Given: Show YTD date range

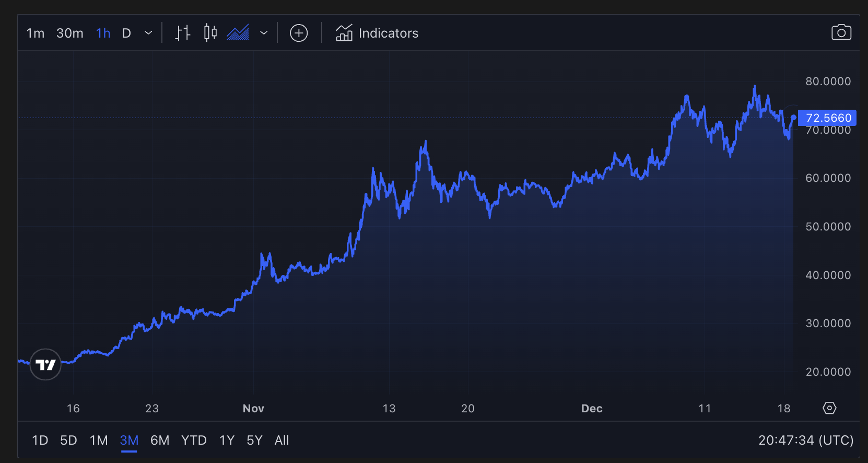Looking at the screenshot, I should (x=194, y=441).
